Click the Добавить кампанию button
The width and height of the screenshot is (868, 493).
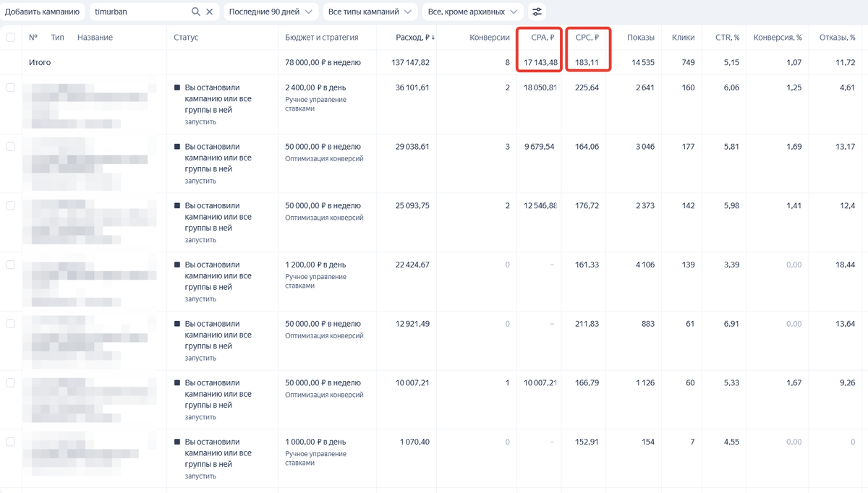[x=43, y=12]
